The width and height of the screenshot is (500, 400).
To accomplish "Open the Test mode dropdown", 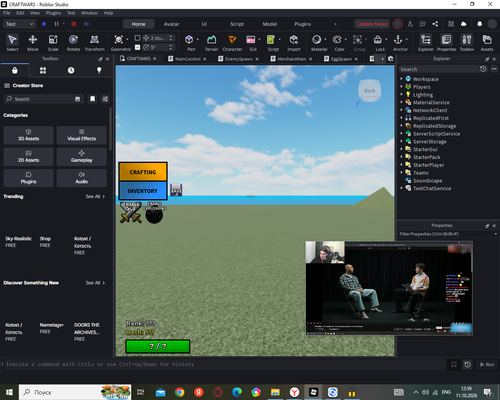I will [19, 24].
